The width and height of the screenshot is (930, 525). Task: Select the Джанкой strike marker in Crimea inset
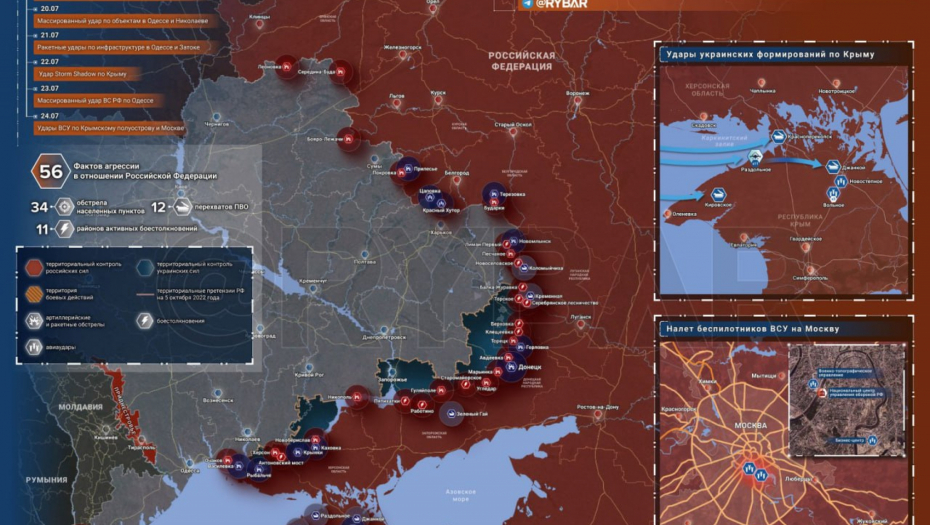(831, 167)
